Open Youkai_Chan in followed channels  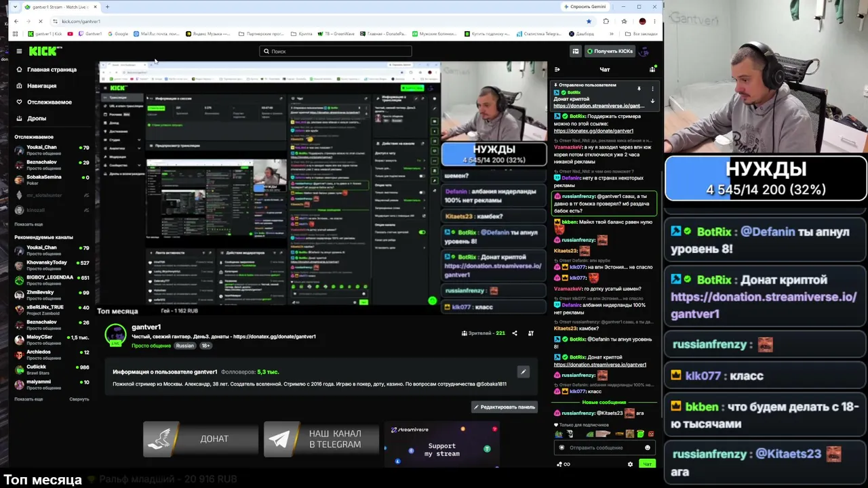coord(52,150)
